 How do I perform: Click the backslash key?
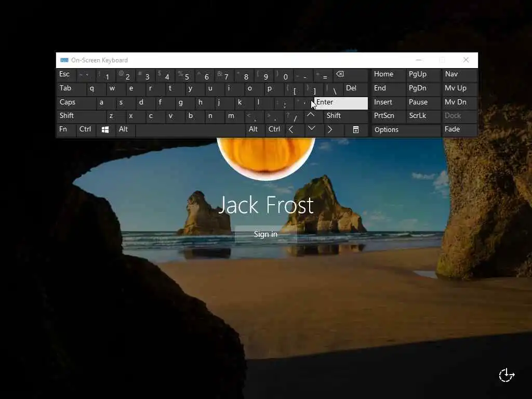click(333, 89)
